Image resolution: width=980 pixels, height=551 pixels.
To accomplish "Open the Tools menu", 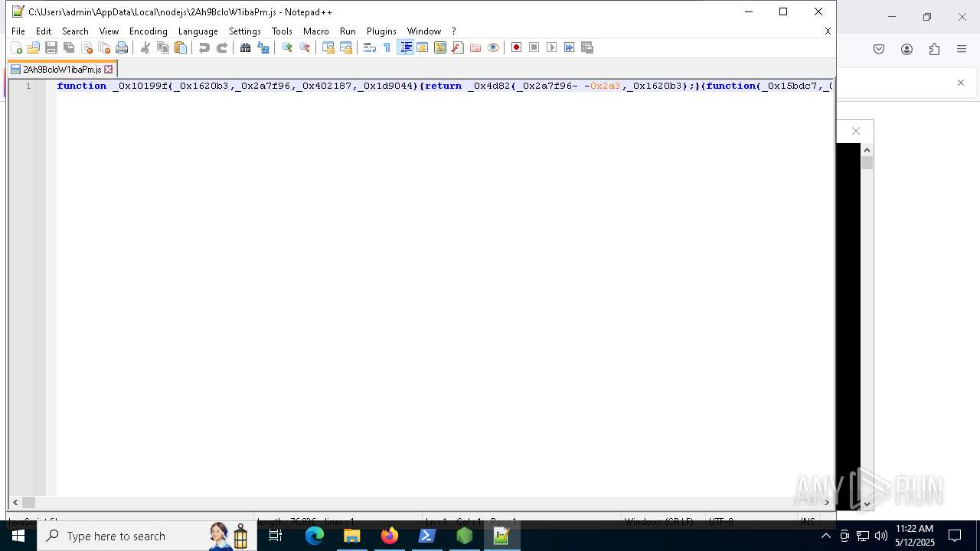I will click(x=282, y=31).
